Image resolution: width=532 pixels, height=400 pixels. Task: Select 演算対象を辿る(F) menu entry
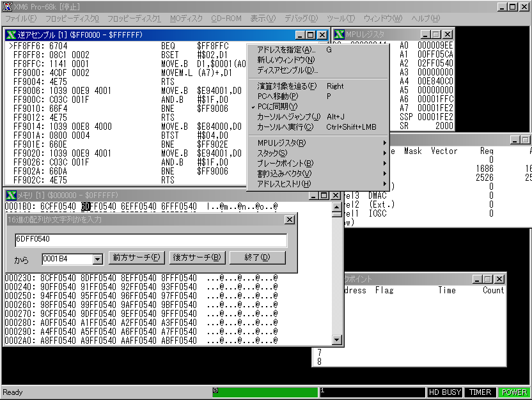tap(318, 86)
